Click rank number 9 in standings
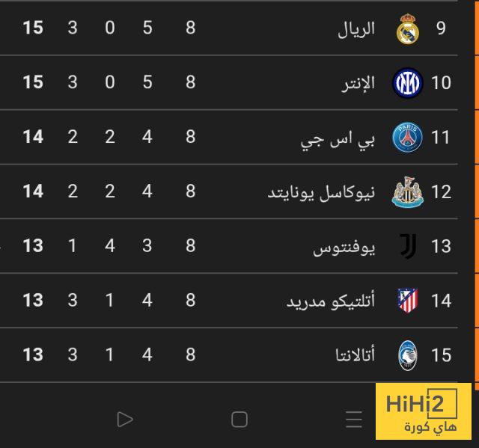The image size is (479, 448). click(x=441, y=28)
